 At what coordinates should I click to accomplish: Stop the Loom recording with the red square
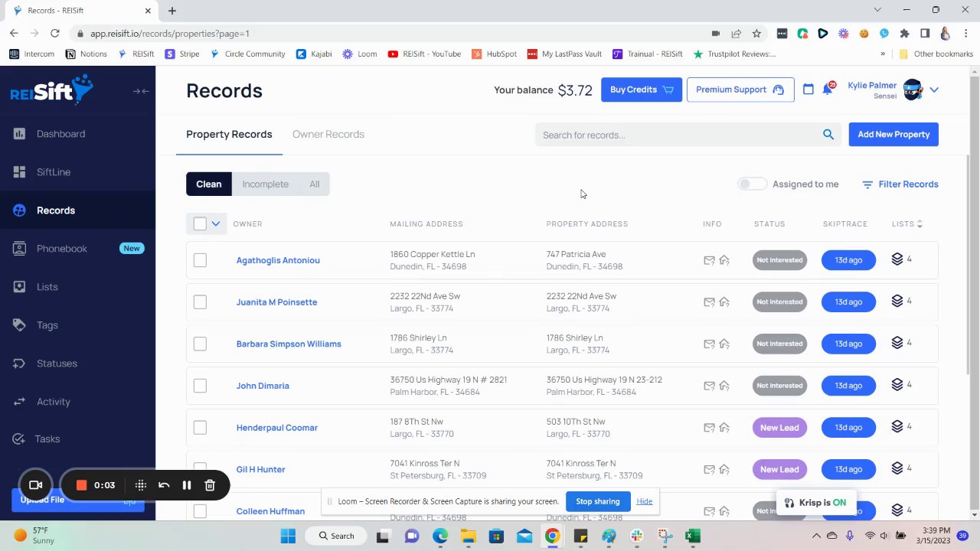(82, 485)
